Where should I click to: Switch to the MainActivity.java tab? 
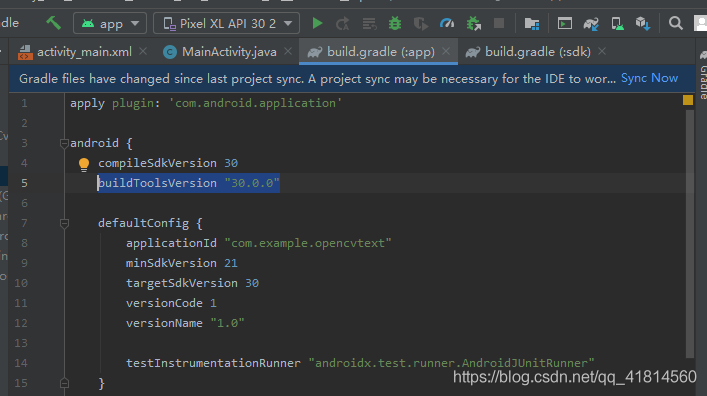click(x=220, y=52)
